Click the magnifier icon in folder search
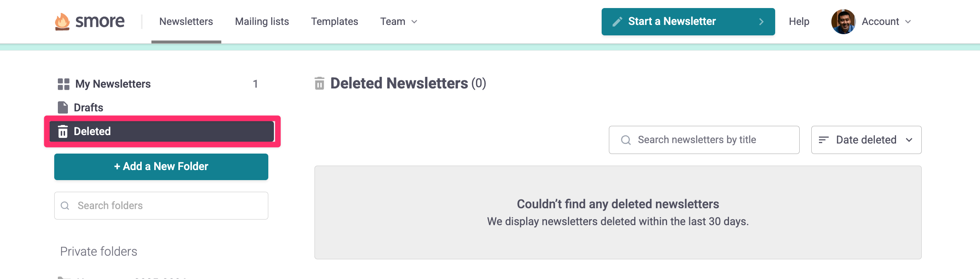The height and width of the screenshot is (279, 980). point(65,206)
